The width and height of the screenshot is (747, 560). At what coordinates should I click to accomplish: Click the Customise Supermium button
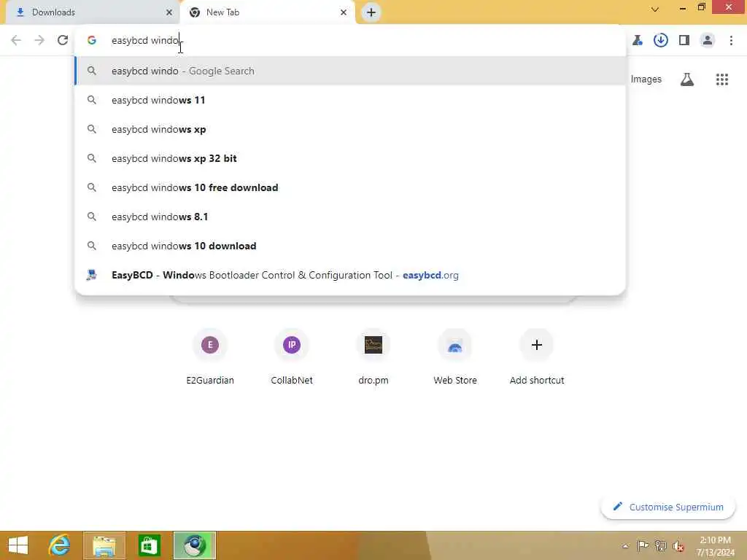click(668, 507)
